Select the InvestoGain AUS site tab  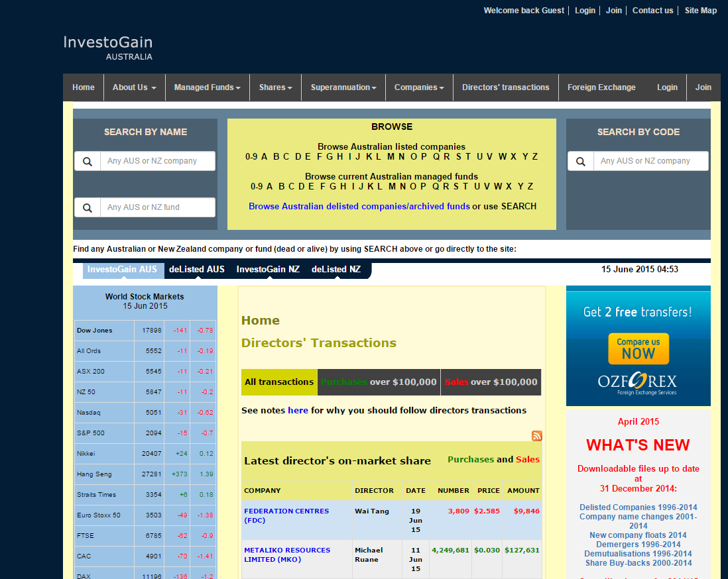click(x=123, y=270)
